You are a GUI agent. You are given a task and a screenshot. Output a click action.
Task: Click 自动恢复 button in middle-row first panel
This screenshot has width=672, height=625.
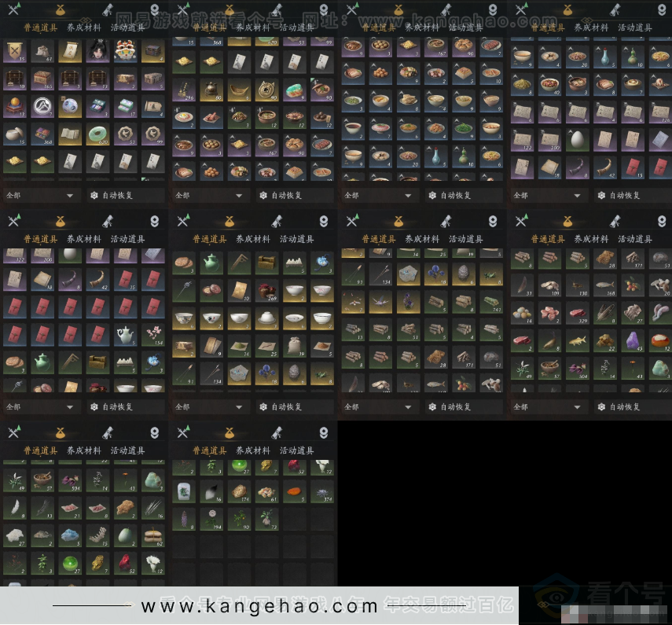click(126, 406)
